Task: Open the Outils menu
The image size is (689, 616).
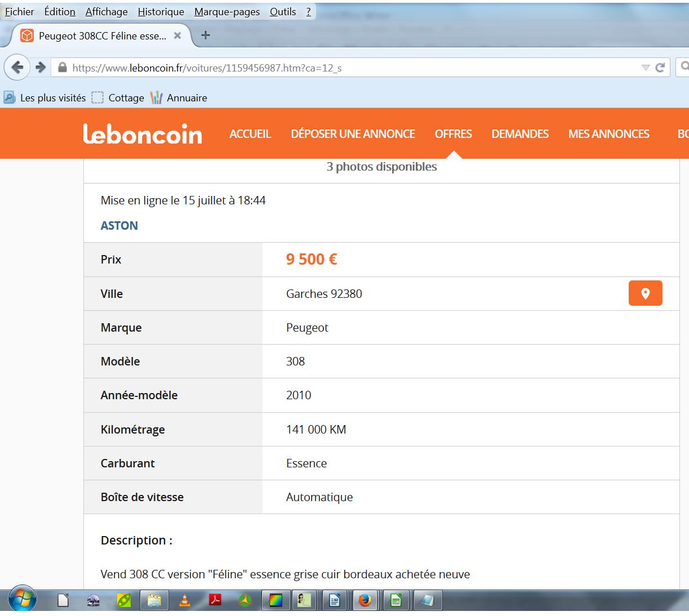Action: click(x=283, y=11)
